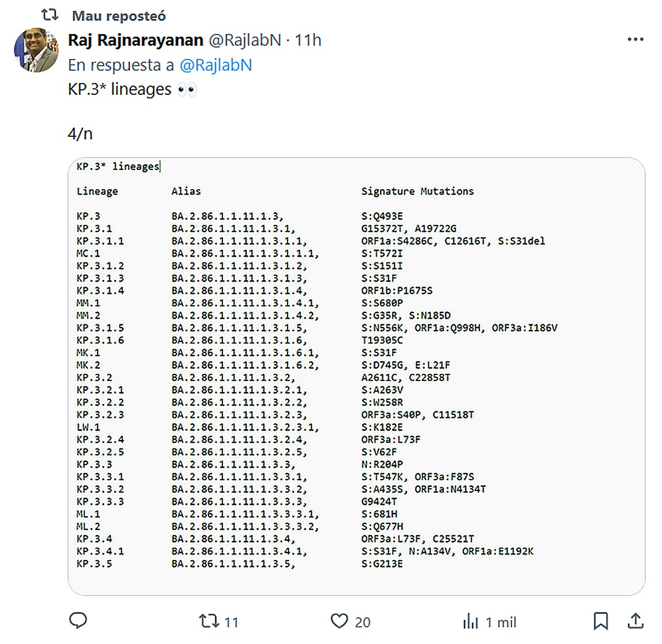The height and width of the screenshot is (644, 662).
Task: Open the Raj Rajnarayanan display name link
Action: click(x=136, y=40)
